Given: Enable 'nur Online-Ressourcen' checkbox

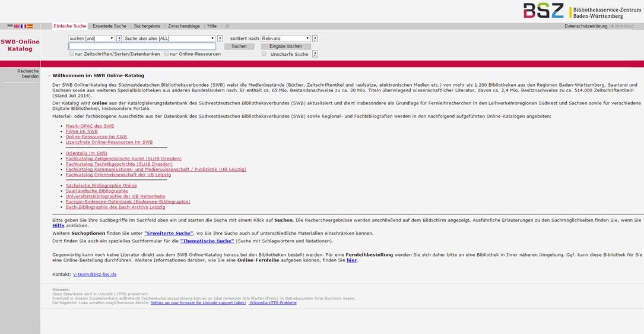Looking at the screenshot, I should [166, 53].
